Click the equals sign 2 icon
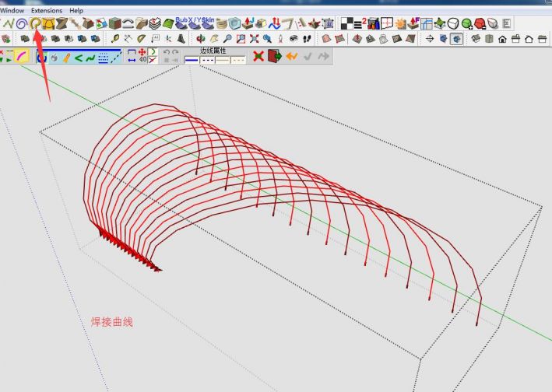 click(x=360, y=23)
